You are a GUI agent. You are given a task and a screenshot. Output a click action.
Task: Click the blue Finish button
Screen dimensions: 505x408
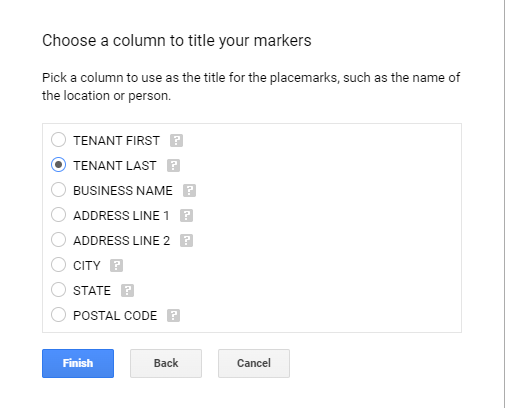pyautogui.click(x=78, y=363)
